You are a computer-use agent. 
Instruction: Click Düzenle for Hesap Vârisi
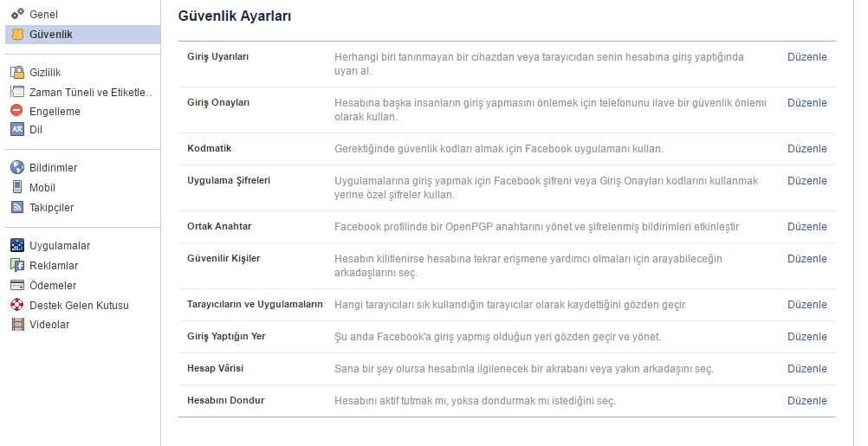pyautogui.click(x=807, y=369)
